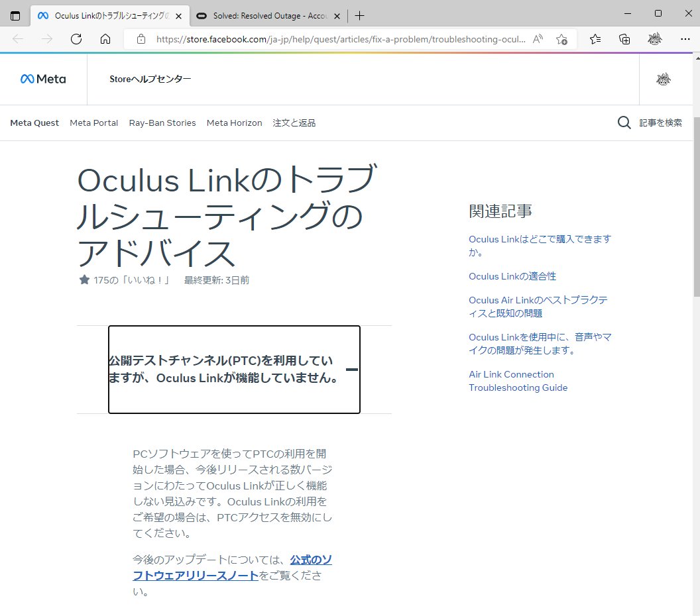700x616 pixels.
Task: Close the Solved: Resolved Outage tab
Action: coord(337,16)
